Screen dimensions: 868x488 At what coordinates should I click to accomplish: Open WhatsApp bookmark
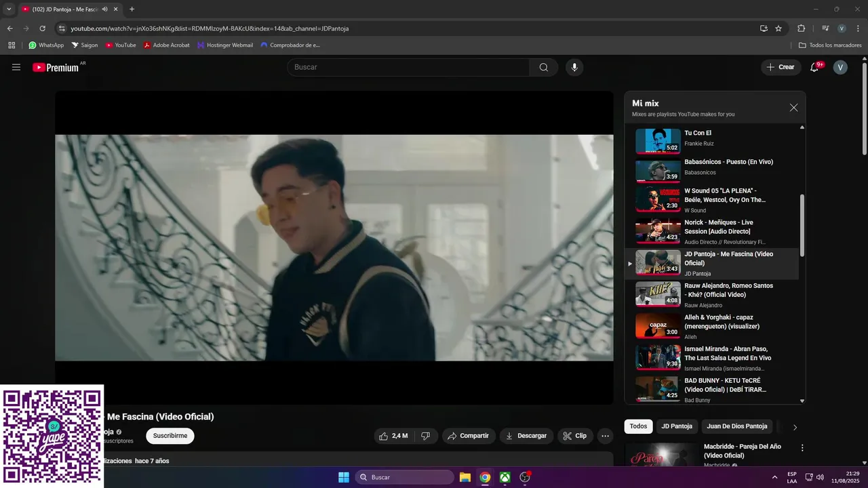46,45
